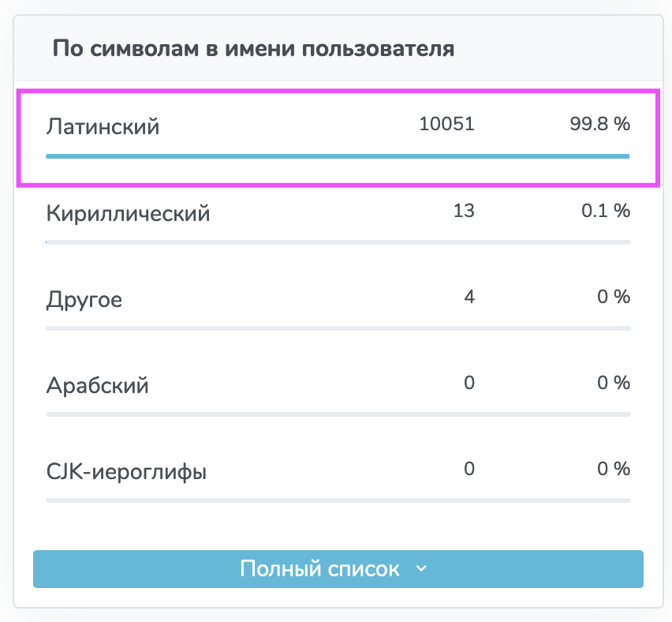
Task: Click the count 4 for Другое
Action: coord(469,297)
